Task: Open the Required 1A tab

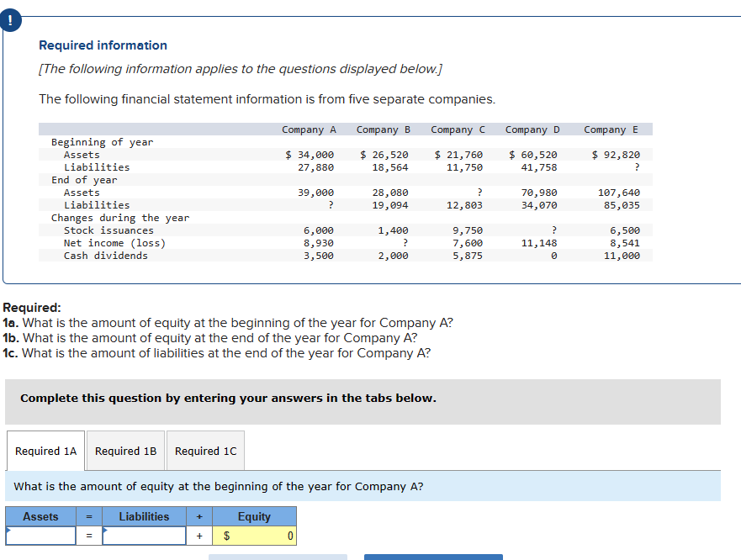Action: [46, 451]
